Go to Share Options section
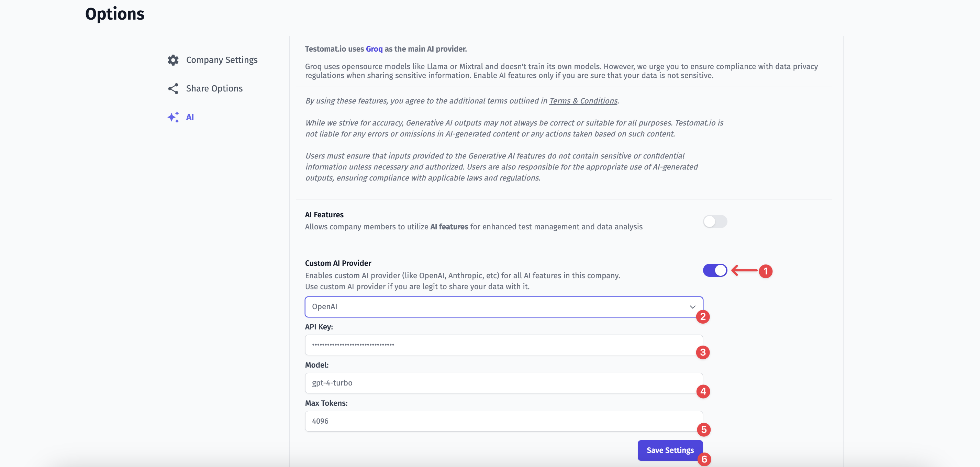The height and width of the screenshot is (467, 980). point(214,89)
